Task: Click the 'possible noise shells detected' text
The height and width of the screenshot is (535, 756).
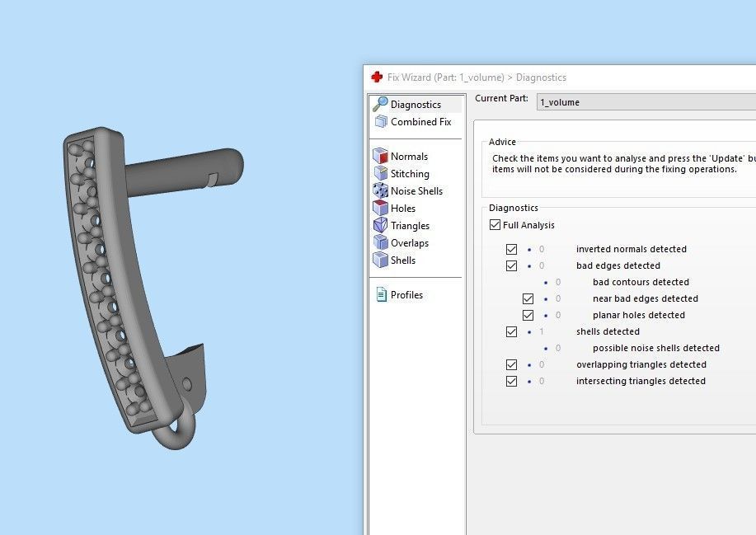Action: click(x=656, y=348)
